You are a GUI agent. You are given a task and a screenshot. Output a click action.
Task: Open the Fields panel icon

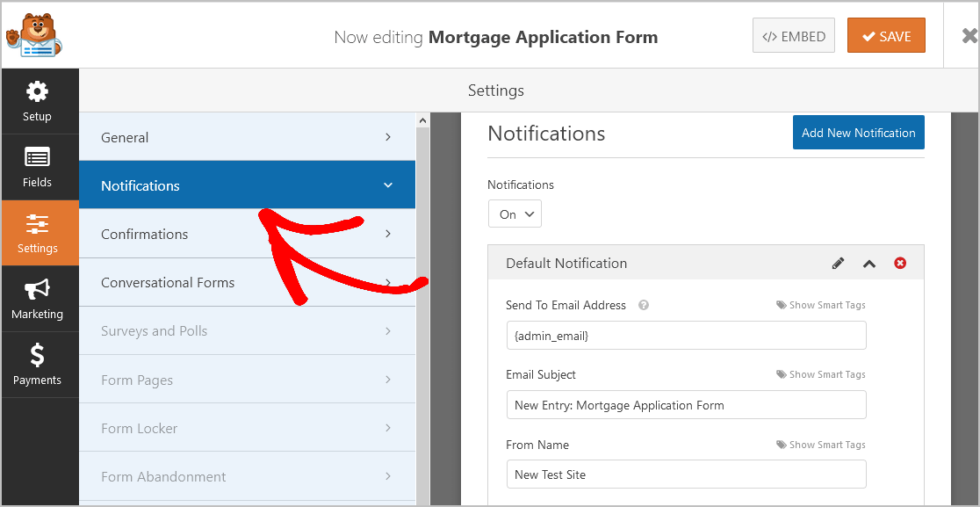tap(38, 167)
